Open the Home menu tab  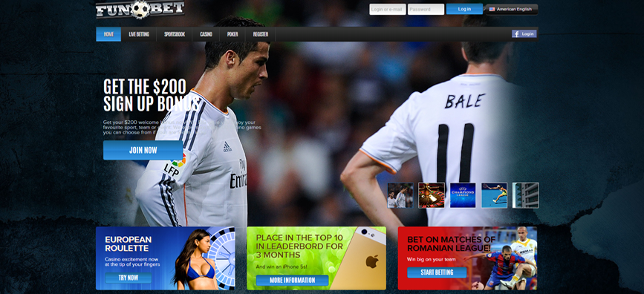[x=108, y=34]
